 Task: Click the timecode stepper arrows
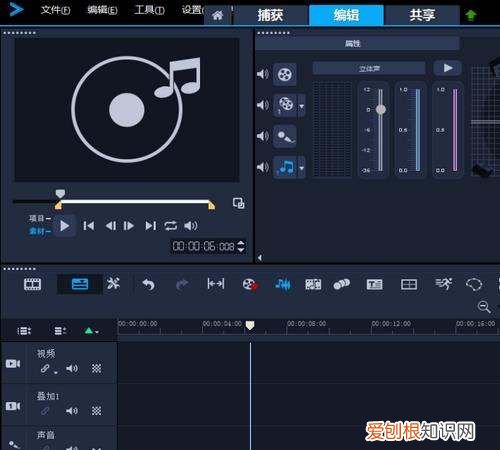[x=241, y=247]
